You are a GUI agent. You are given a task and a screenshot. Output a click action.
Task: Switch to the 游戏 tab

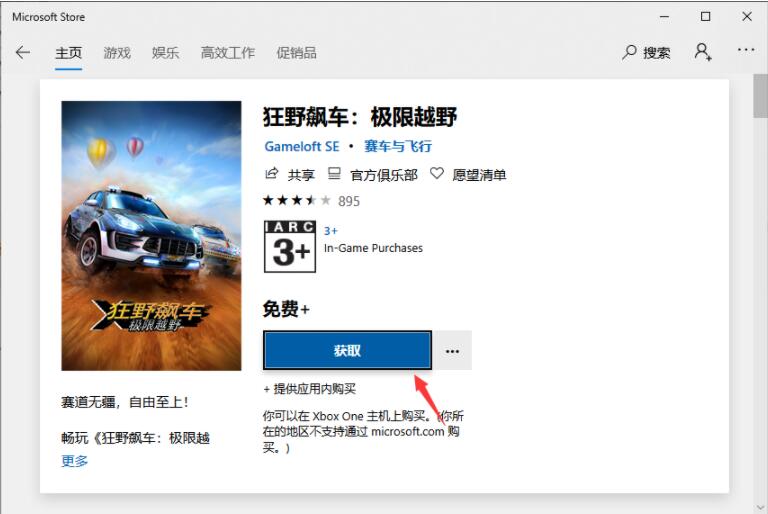[117, 52]
